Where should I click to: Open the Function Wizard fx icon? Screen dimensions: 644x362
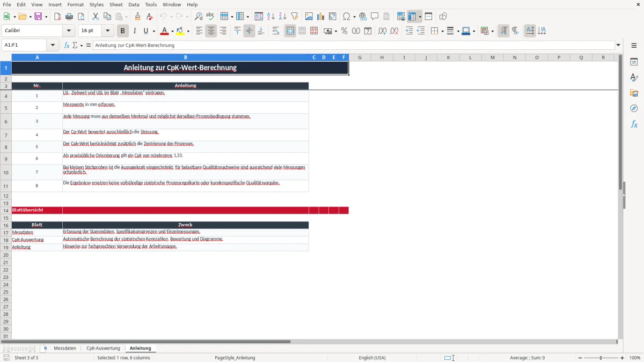coord(67,45)
